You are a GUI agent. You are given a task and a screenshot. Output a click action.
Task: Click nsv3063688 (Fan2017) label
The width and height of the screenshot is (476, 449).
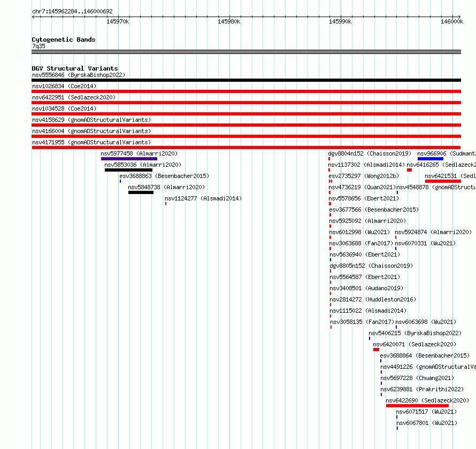coord(361,243)
